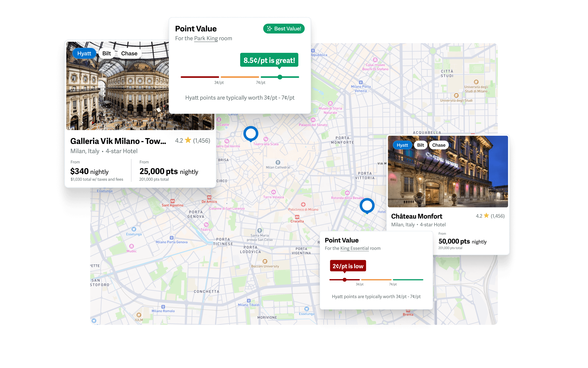Select the Chase tag on Galleria Vik card
The height and width of the screenshot is (368, 588).
pos(129,53)
